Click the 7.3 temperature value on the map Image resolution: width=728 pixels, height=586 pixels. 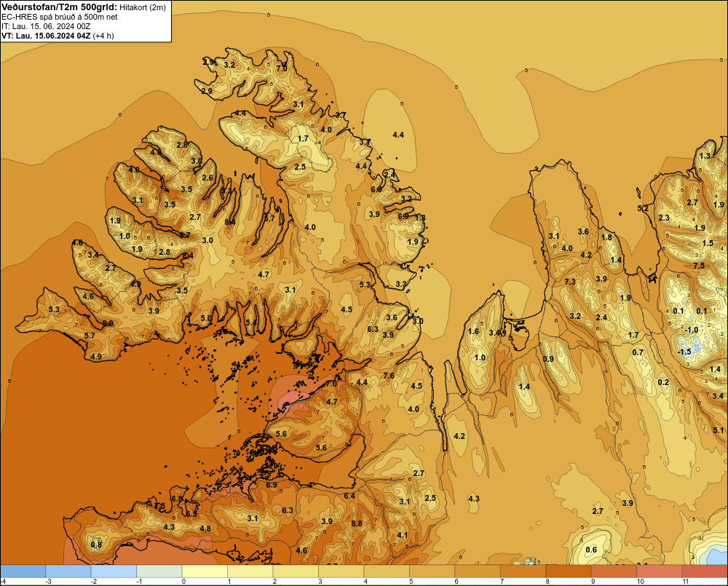[x=570, y=282]
